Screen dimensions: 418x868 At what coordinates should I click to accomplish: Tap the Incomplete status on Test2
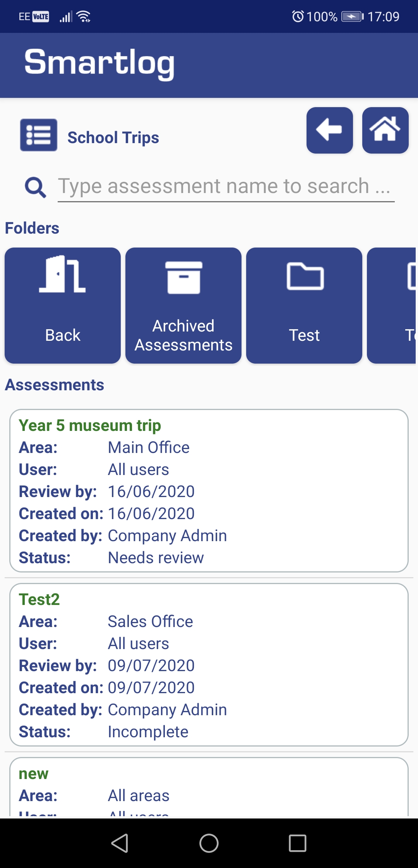(148, 731)
